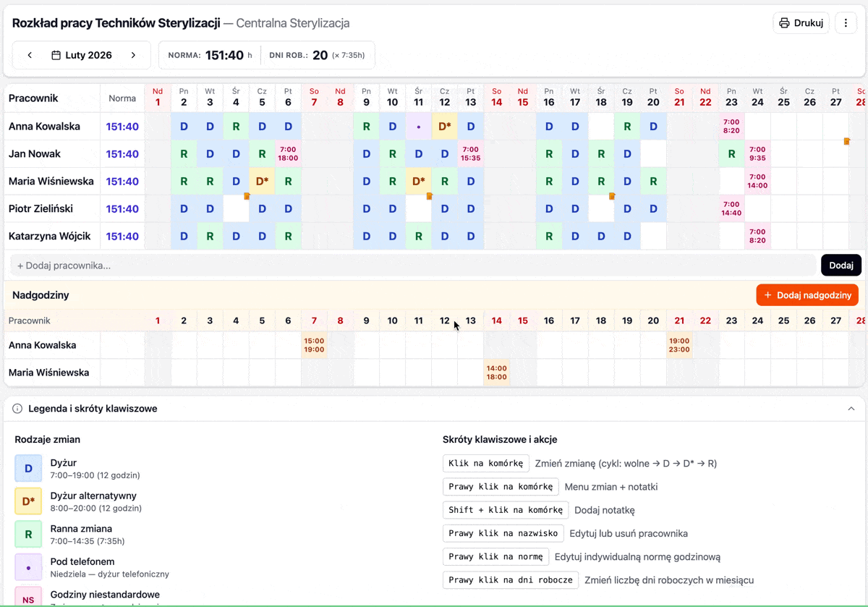Click the plus icon on Dodaj nadgodziny
This screenshot has width=868, height=607.
768,295
